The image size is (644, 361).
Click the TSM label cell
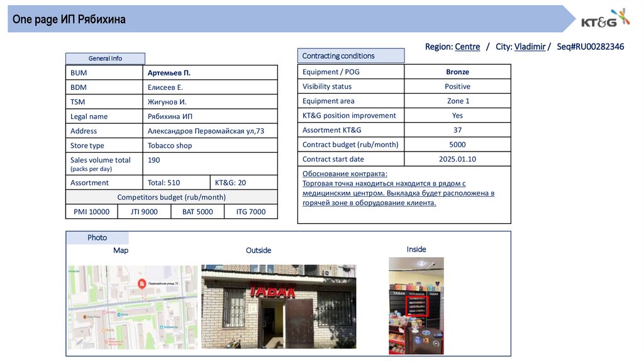point(104,102)
